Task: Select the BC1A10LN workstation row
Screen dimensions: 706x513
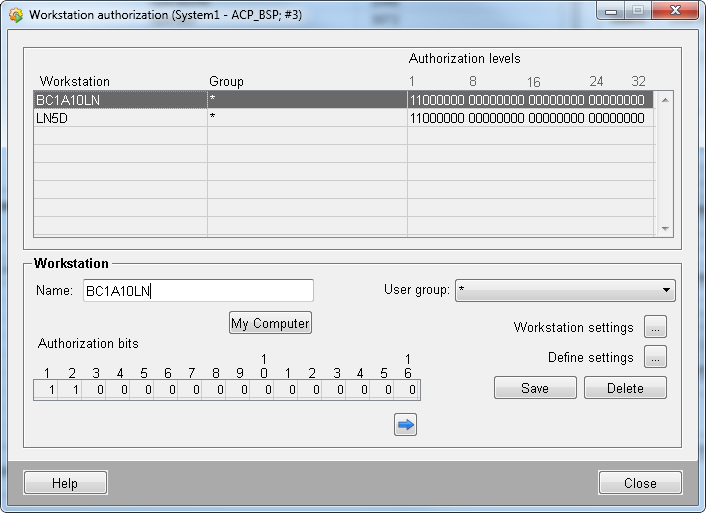Action: tap(120, 100)
